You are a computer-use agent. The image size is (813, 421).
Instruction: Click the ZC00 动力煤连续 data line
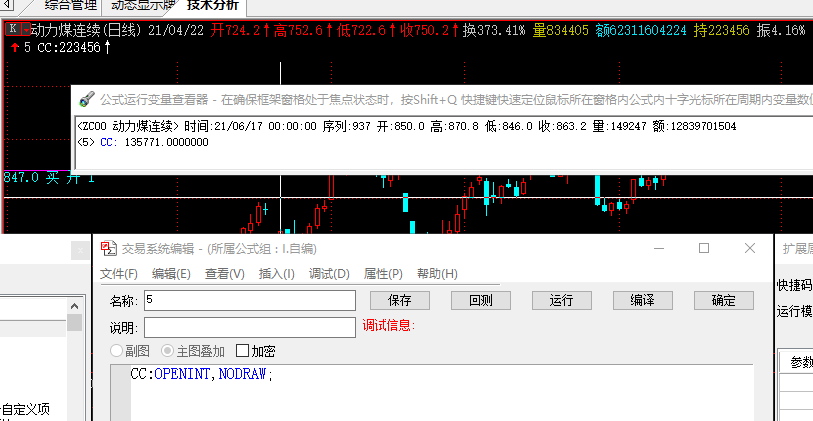point(406,126)
